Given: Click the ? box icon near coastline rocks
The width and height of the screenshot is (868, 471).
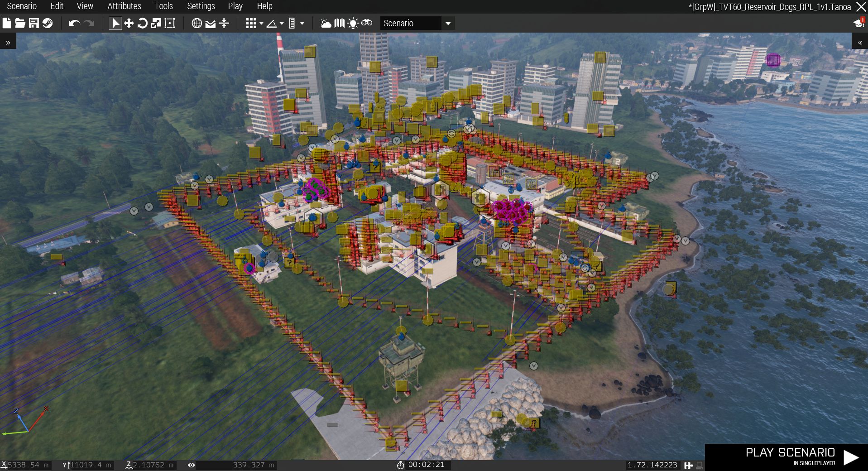Looking at the screenshot, I should tap(534, 423).
